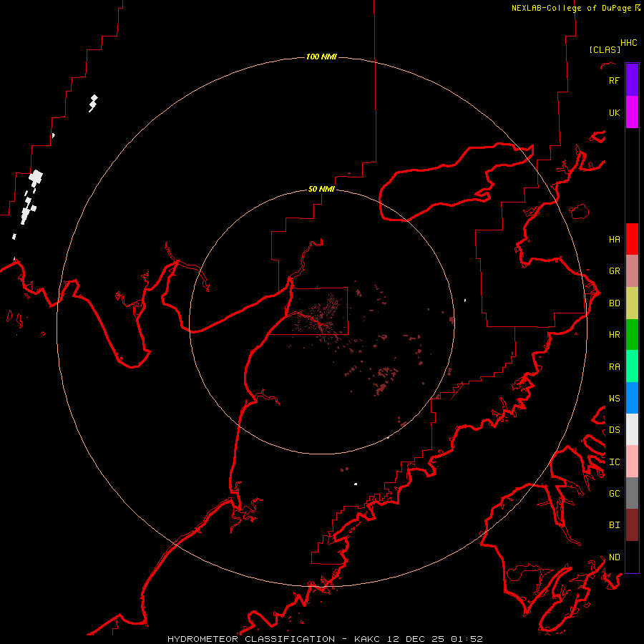
Task: Click the IC legend label
Action: [x=614, y=462]
